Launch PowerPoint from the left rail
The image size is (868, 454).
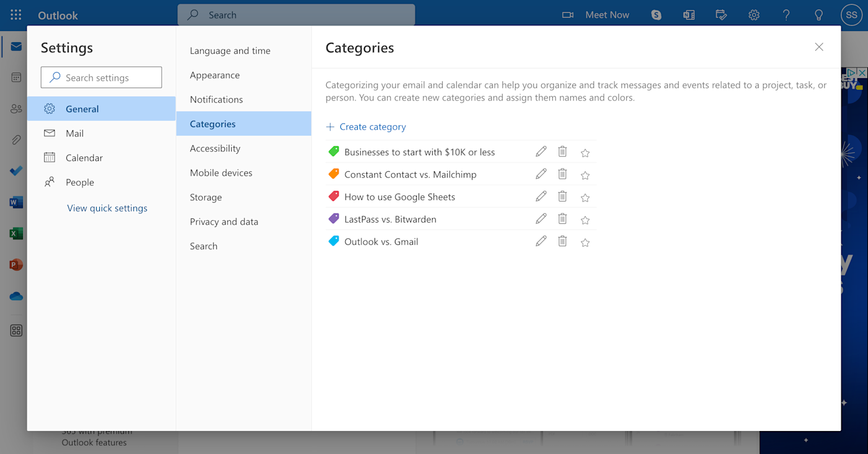(x=16, y=265)
